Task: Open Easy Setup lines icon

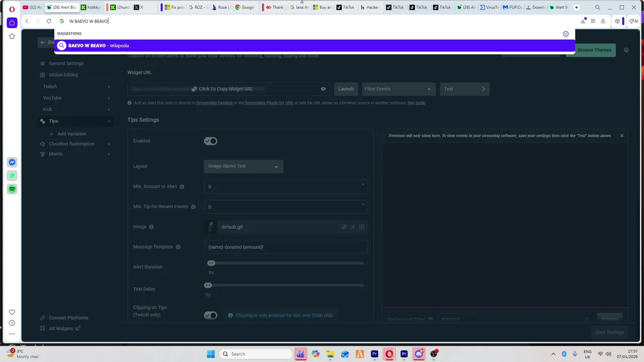Action: point(593,21)
